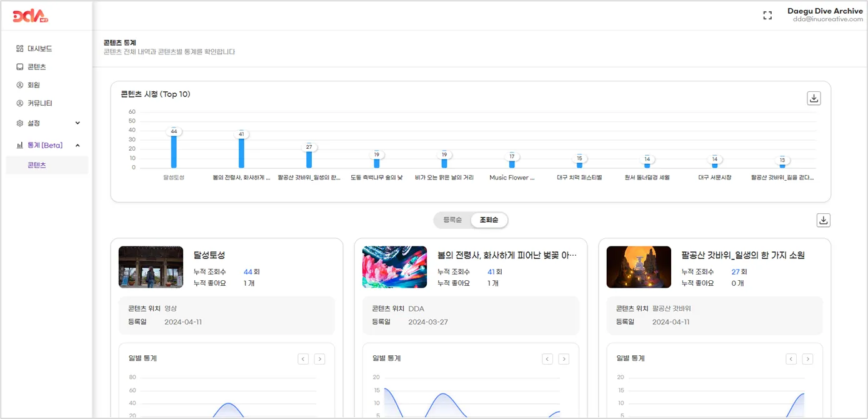Image resolution: width=868 pixels, height=419 pixels.
Task: Open the cherry blossom thumbnail image
Action: tap(394, 267)
